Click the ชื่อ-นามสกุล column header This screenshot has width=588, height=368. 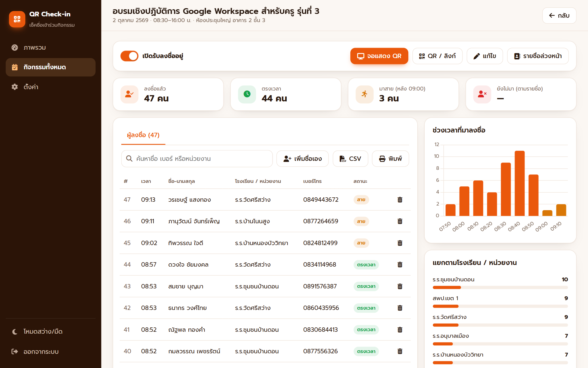(x=182, y=181)
